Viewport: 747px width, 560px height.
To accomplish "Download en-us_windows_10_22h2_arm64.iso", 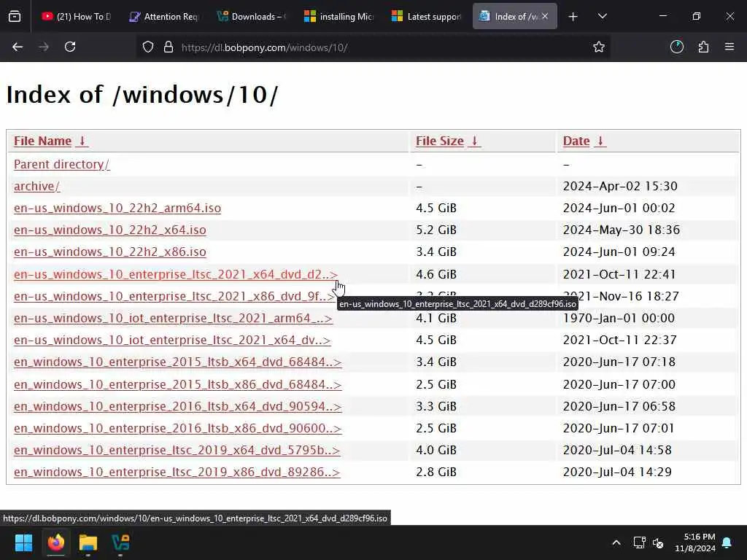I will click(117, 208).
